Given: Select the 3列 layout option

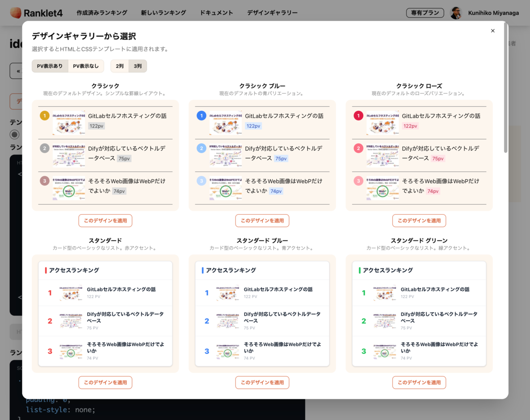Looking at the screenshot, I should pyautogui.click(x=138, y=66).
